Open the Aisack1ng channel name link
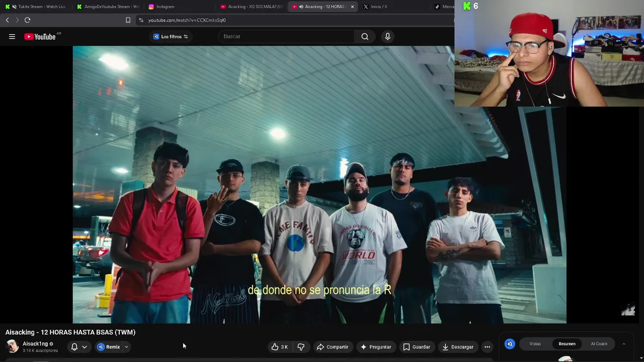Viewport: 644px width, 362px height. [x=35, y=344]
